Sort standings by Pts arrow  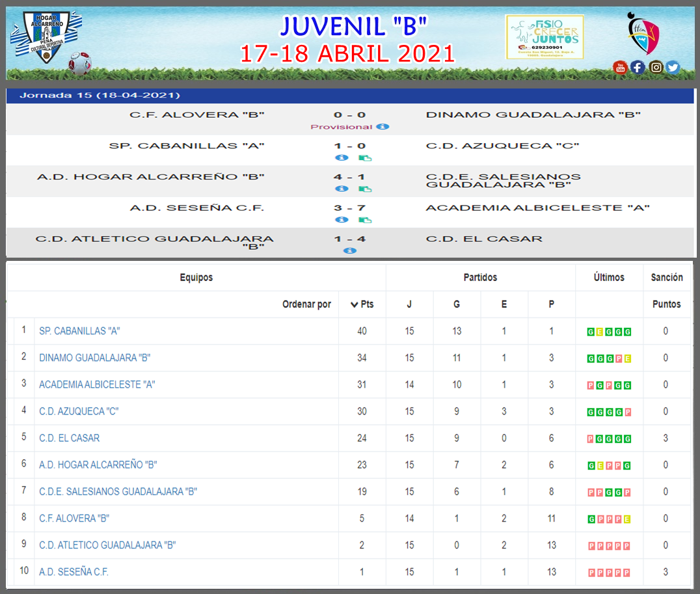point(355,304)
